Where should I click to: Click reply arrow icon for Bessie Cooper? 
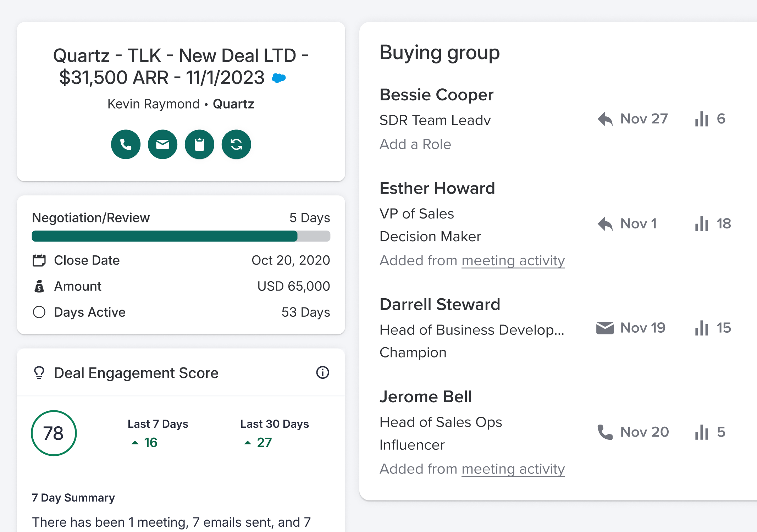605,119
